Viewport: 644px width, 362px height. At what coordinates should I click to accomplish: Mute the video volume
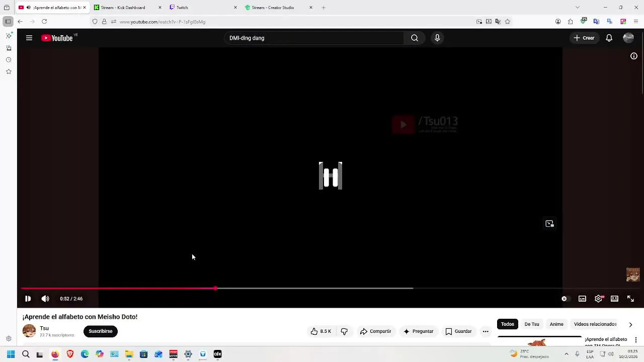click(45, 299)
